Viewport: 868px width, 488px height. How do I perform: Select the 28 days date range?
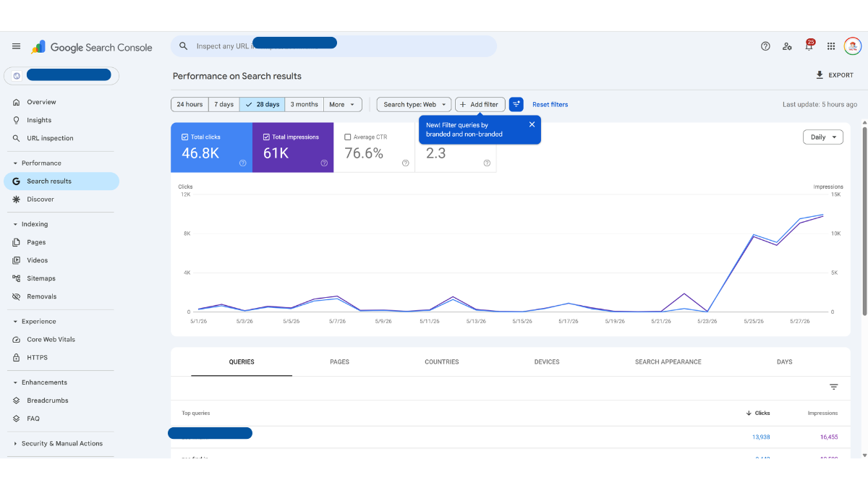click(263, 105)
